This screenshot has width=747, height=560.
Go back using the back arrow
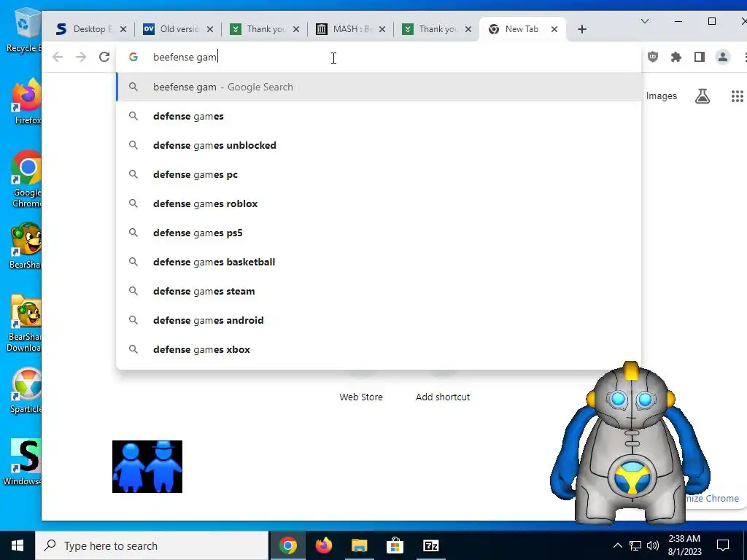(58, 57)
